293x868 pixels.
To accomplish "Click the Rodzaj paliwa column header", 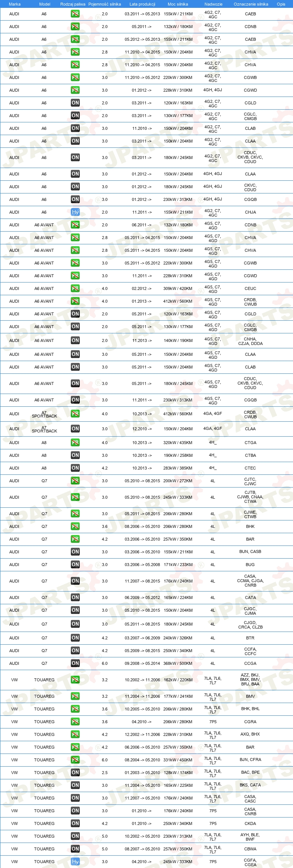I will (73, 4).
